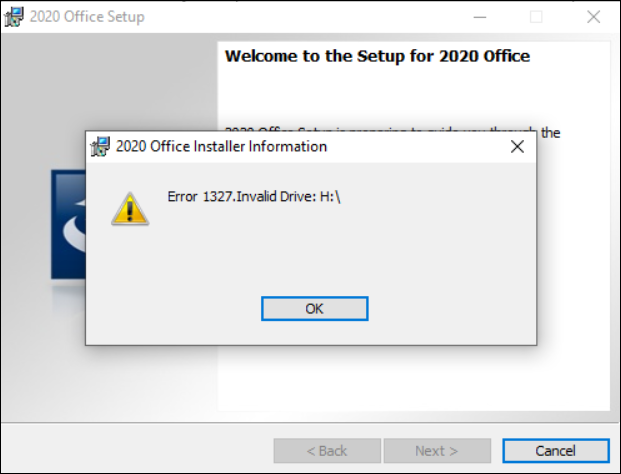Click the Error 1327 Invalid Drive message text
Image resolution: width=621 pixels, height=474 pixels.
(x=254, y=196)
